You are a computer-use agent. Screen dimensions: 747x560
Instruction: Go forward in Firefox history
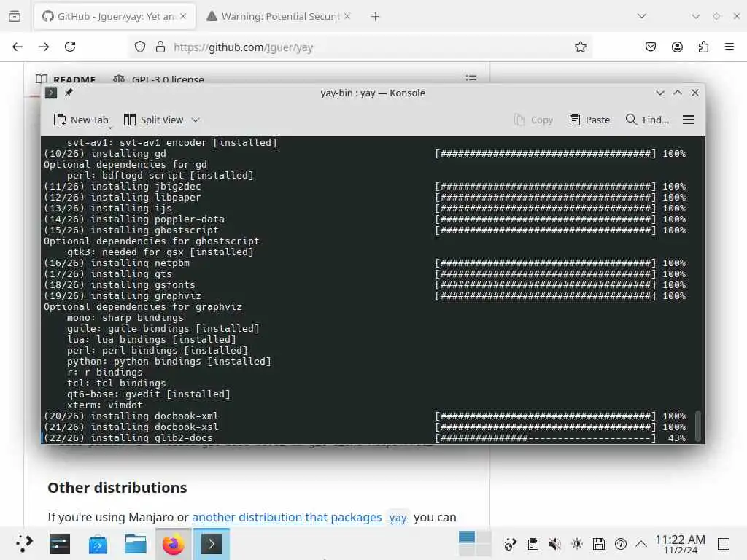click(44, 47)
